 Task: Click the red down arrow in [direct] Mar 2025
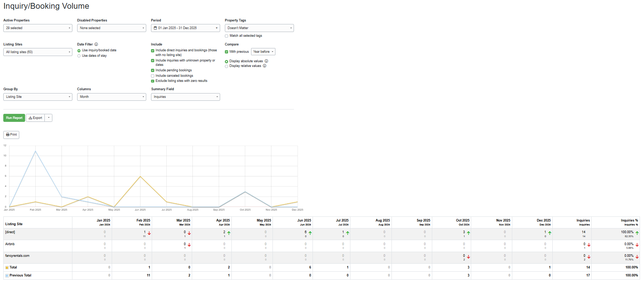(189, 233)
